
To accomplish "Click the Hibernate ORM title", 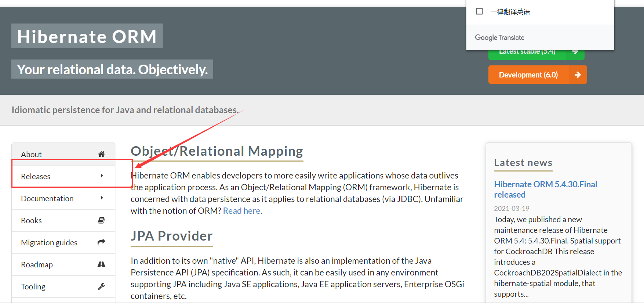I will pos(87,36).
